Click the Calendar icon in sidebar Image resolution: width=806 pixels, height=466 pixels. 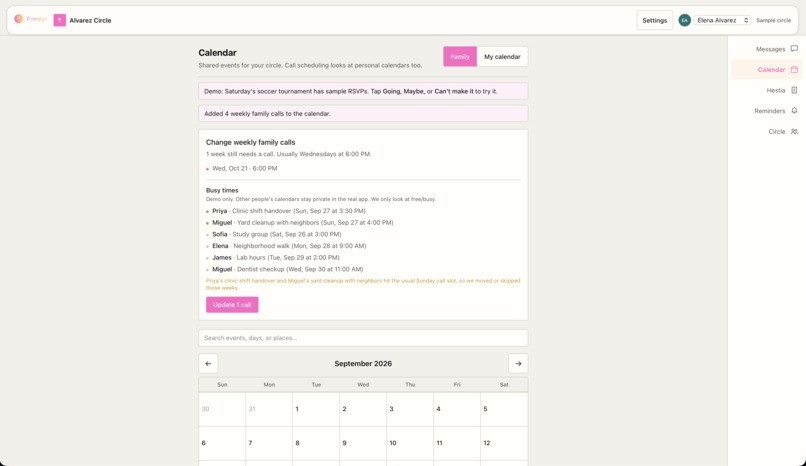794,69
